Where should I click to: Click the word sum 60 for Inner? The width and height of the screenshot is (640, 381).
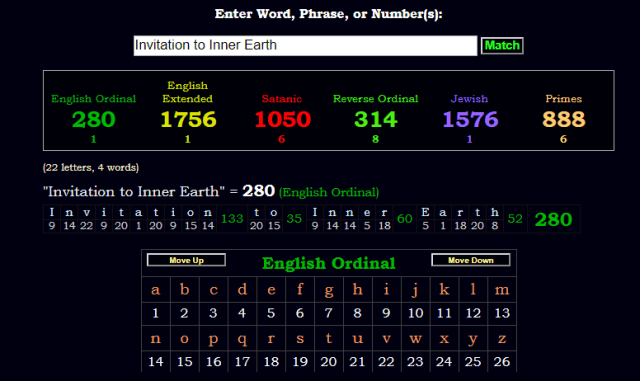point(404,219)
